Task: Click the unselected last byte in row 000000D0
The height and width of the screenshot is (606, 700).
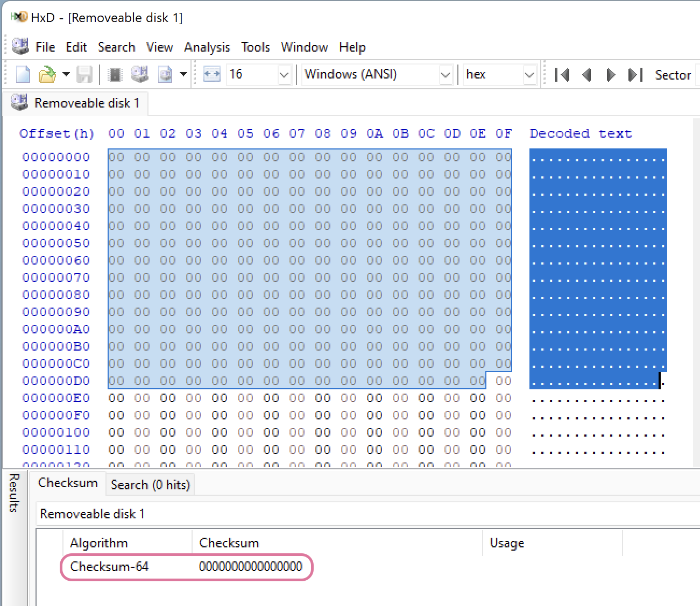Action: [504, 381]
